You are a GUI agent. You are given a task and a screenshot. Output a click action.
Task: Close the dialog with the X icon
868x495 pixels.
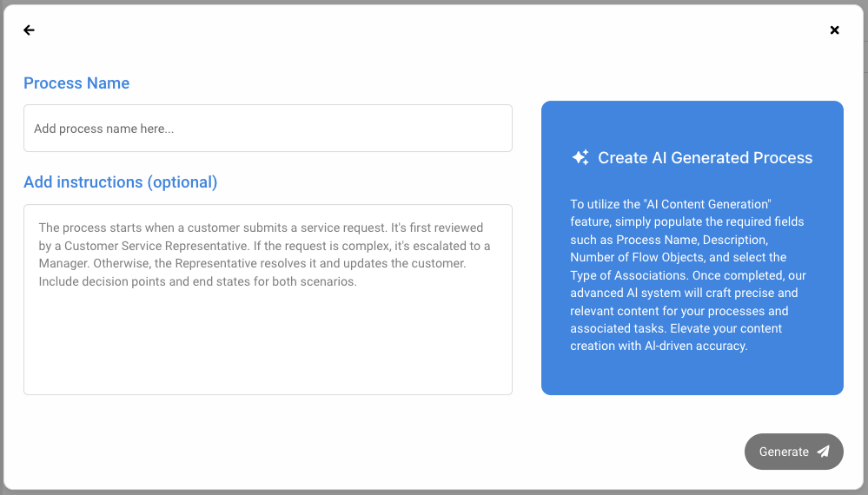(834, 30)
